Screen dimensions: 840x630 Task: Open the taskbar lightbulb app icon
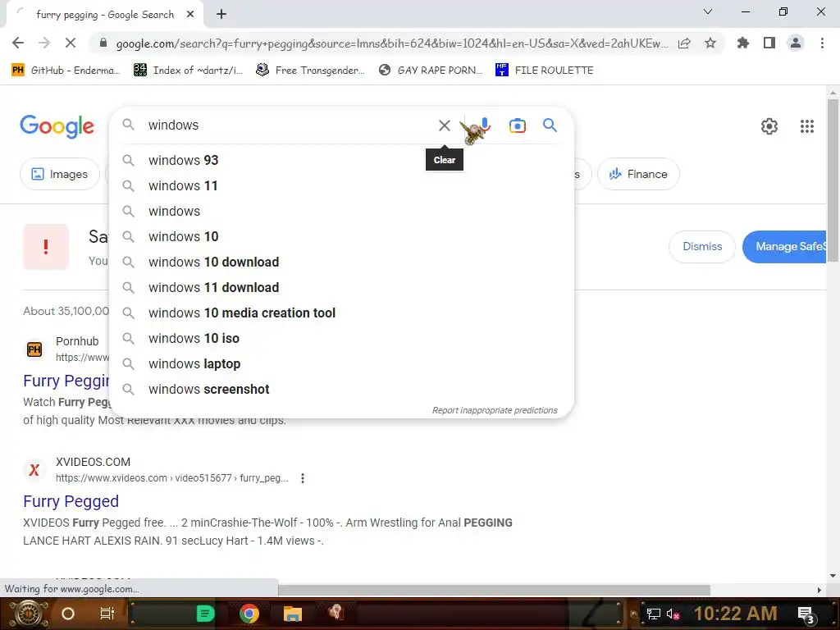pyautogui.click(x=336, y=612)
